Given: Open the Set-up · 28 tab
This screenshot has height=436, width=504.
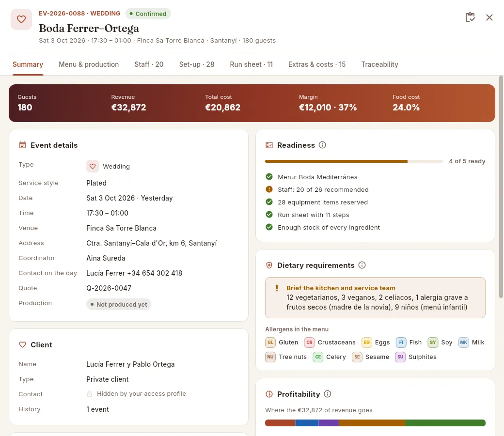Looking at the screenshot, I should point(197,64).
